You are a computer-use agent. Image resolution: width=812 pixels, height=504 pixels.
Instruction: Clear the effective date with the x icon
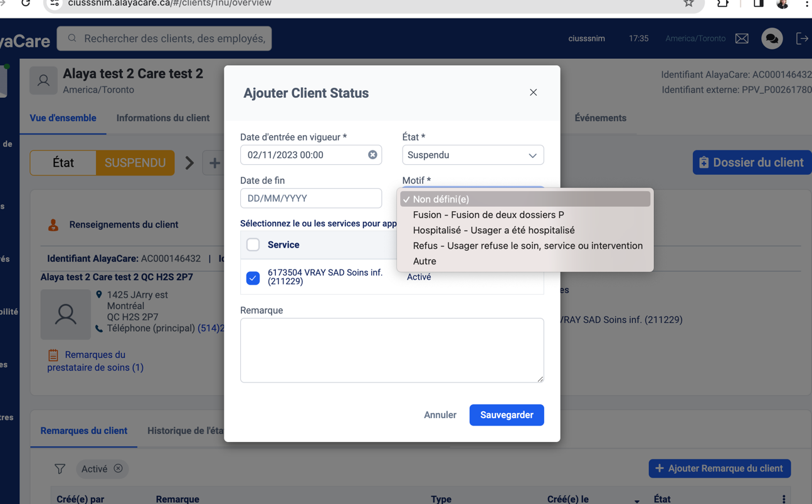coord(372,155)
